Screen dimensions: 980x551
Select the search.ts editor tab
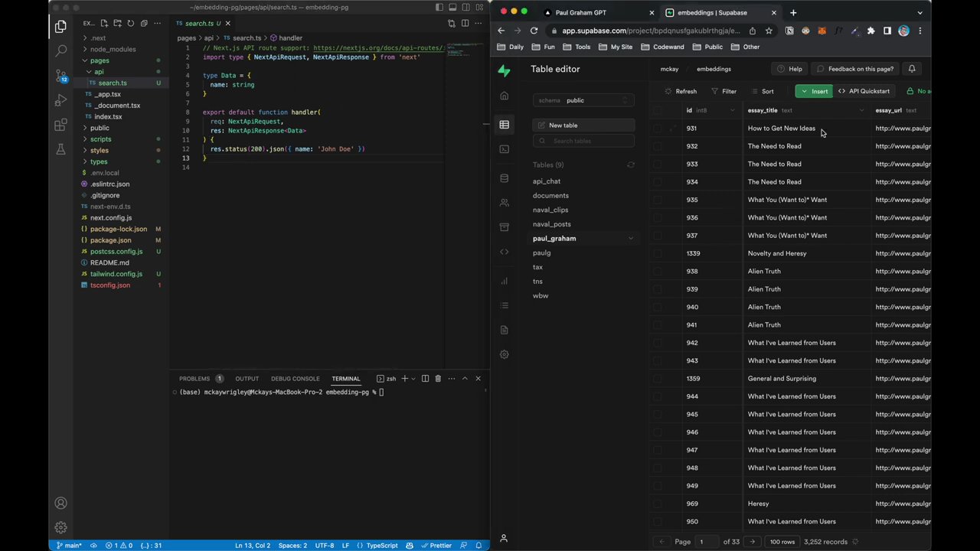pos(203,23)
